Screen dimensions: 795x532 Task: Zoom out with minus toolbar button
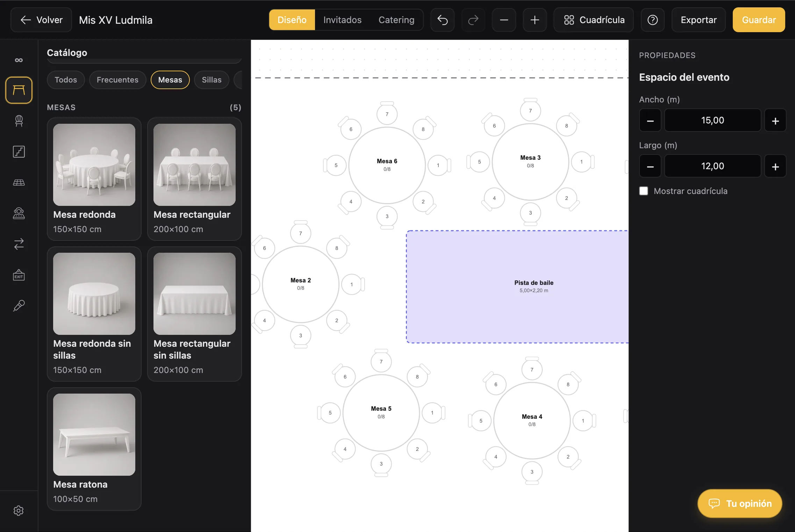pos(504,20)
